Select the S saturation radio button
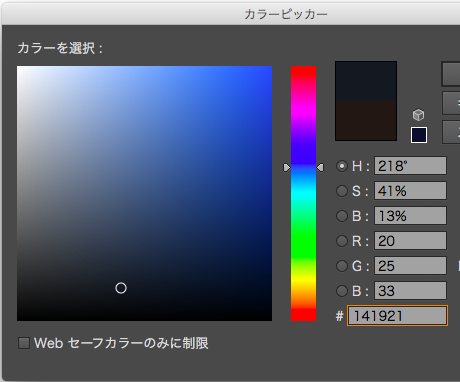460x382 pixels. [342, 191]
